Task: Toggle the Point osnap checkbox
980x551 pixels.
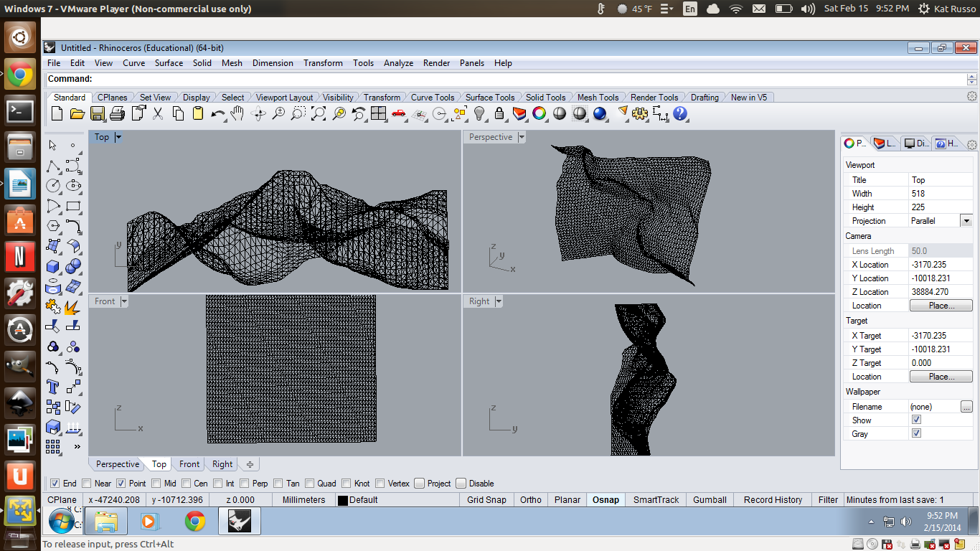Action: [121, 484]
